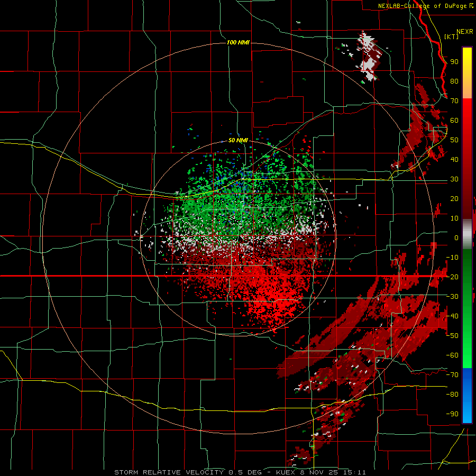Click the -50 value on the velocity scale
The width and height of the screenshot is (476, 476).
tap(452, 336)
